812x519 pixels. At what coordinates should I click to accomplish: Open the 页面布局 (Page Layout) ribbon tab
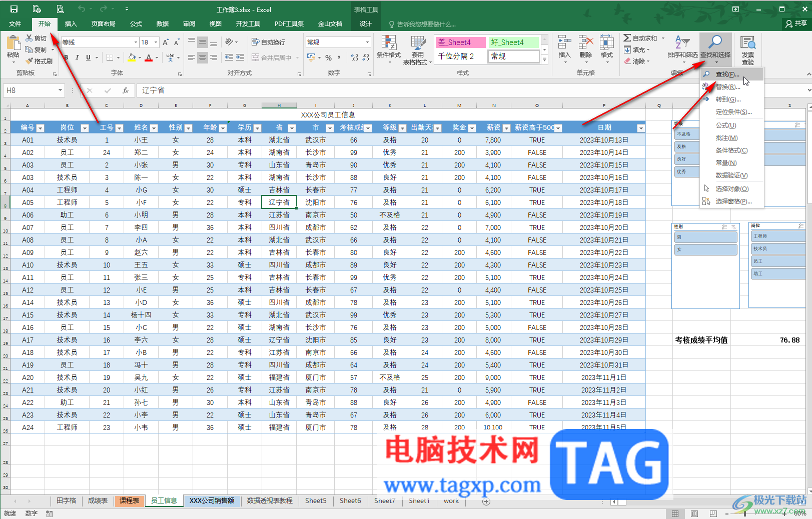click(103, 24)
